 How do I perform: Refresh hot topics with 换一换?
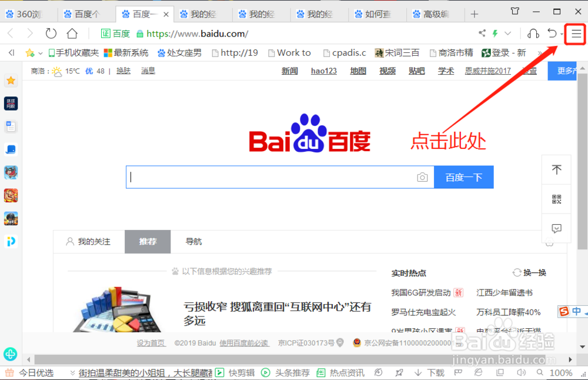coord(529,273)
